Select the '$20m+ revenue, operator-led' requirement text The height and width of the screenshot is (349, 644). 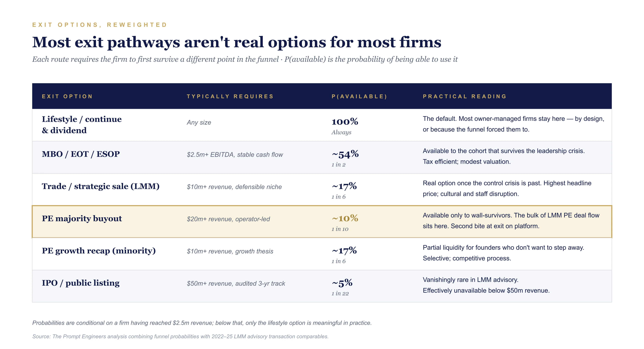(228, 219)
